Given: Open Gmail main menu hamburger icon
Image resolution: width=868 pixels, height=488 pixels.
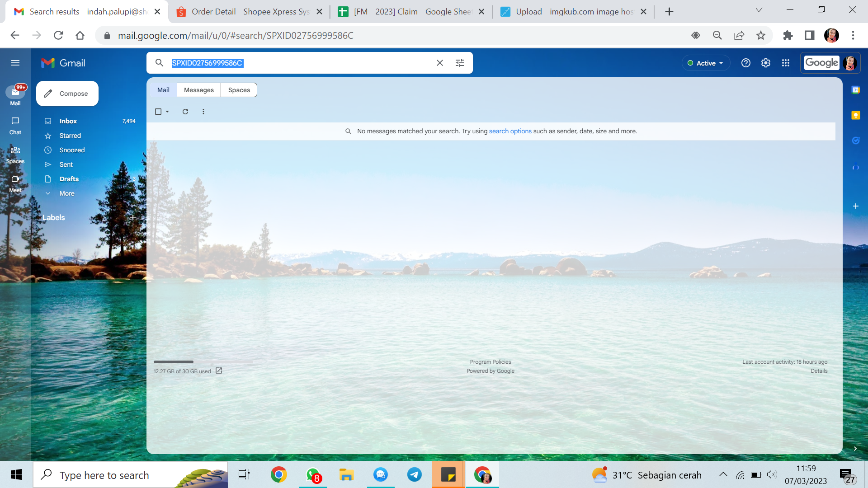Looking at the screenshot, I should pos(15,63).
